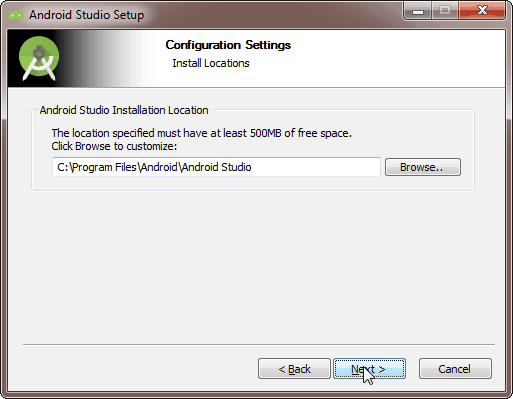This screenshot has width=513, height=399.
Task: Cancel the Android Studio setup
Action: pyautogui.click(x=455, y=369)
